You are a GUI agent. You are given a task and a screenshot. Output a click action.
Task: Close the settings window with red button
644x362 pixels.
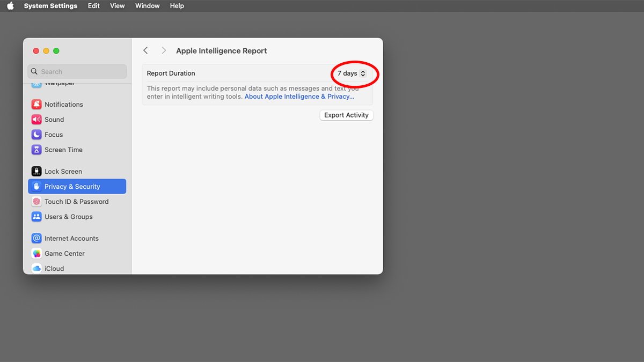pyautogui.click(x=36, y=51)
